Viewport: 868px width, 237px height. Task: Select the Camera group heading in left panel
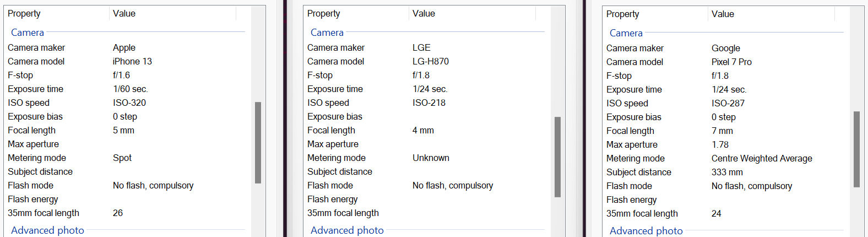[28, 33]
